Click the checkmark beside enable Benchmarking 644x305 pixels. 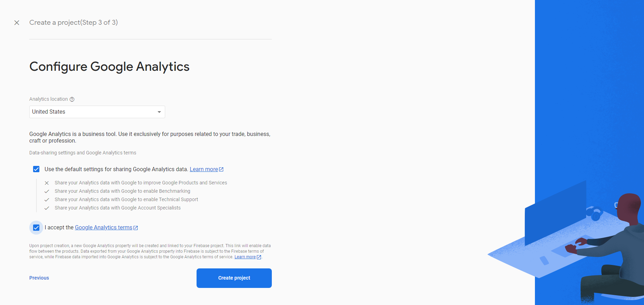coord(47,191)
